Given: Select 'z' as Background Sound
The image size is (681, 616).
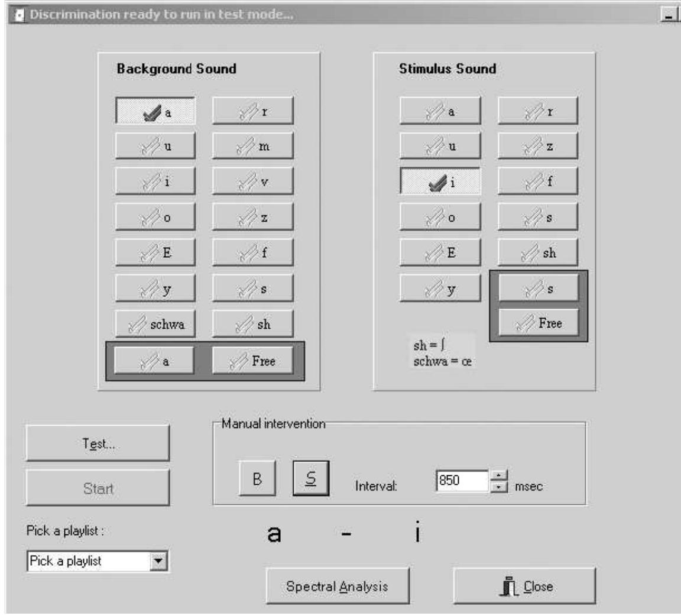Looking at the screenshot, I should click(253, 217).
